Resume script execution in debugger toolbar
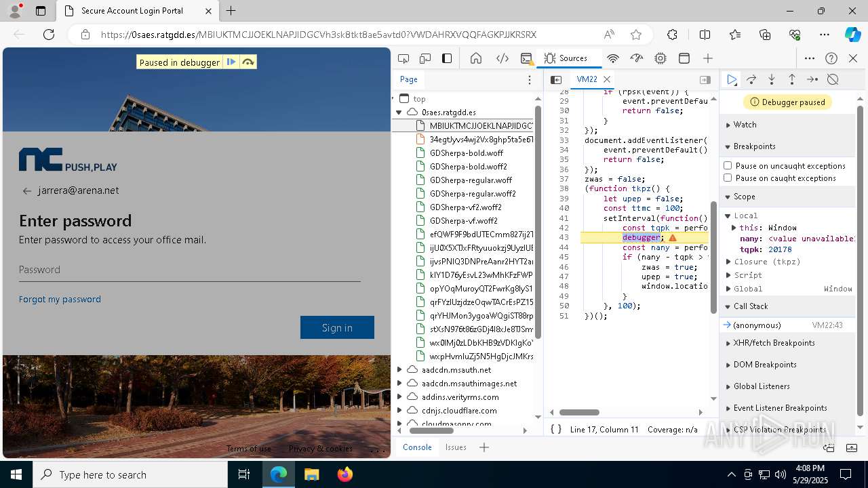The height and width of the screenshot is (488, 868). pos(732,80)
